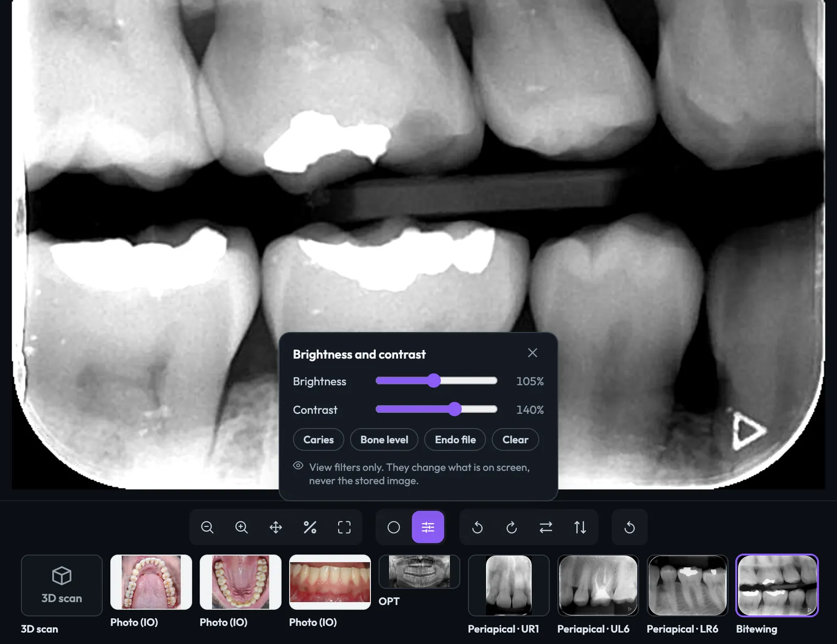This screenshot has height=644, width=837.
Task: Select the circle annotation tool
Action: pyautogui.click(x=393, y=527)
